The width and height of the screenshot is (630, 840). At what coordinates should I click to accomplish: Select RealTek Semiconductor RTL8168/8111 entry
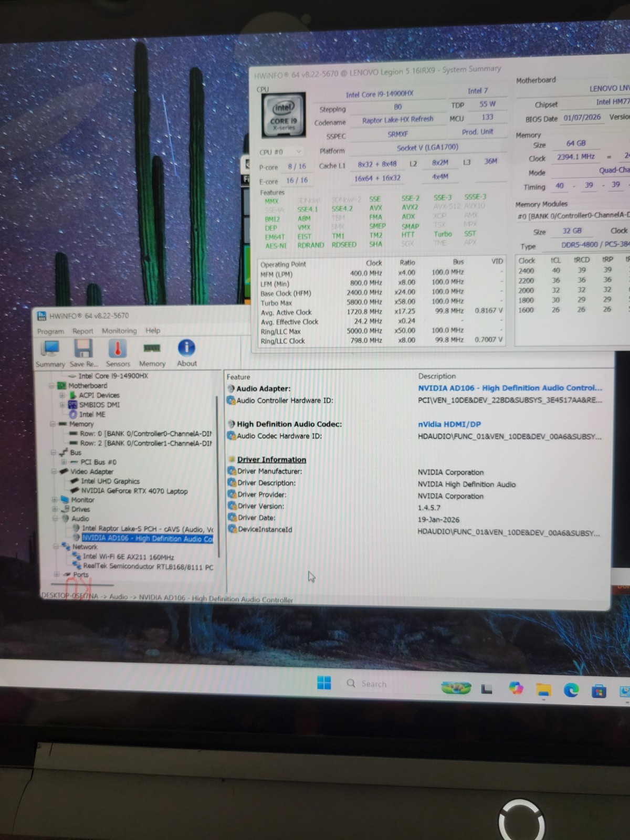148,566
